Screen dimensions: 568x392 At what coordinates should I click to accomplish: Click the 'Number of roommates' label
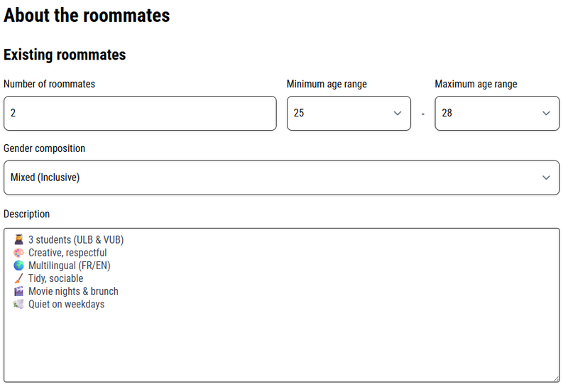pyautogui.click(x=49, y=84)
